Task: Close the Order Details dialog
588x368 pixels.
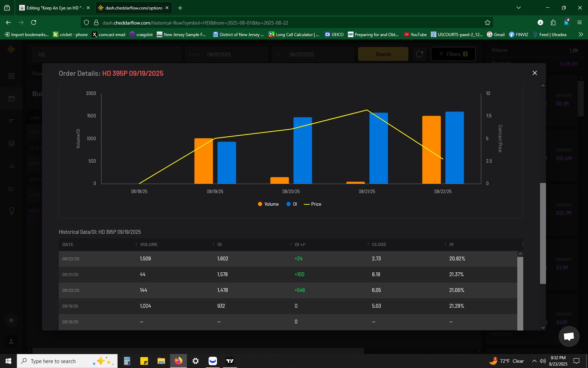Action: point(534,73)
